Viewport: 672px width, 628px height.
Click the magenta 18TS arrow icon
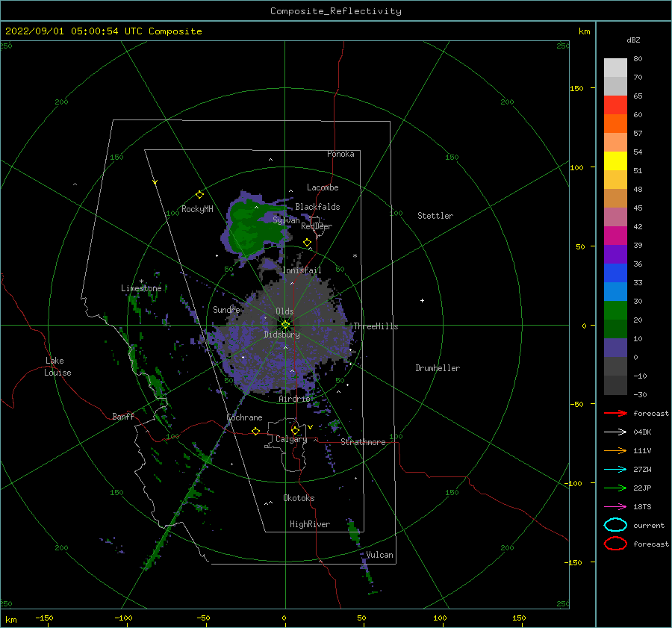coord(615,506)
